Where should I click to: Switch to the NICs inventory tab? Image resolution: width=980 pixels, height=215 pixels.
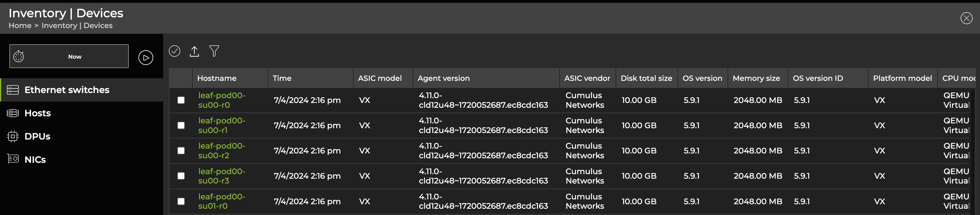click(35, 159)
